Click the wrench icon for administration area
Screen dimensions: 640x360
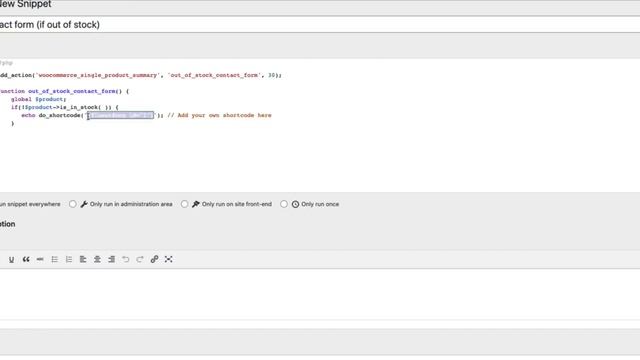point(84,204)
